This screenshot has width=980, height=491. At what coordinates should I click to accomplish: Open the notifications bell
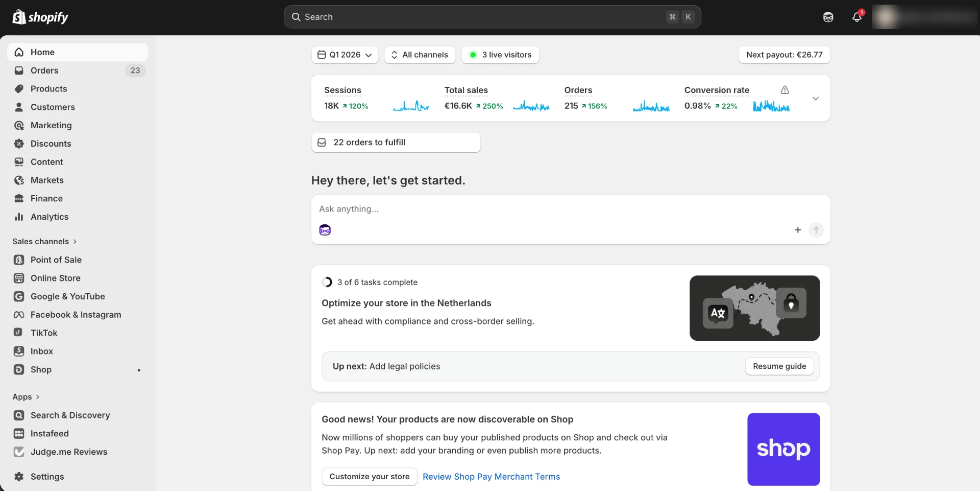point(857,17)
